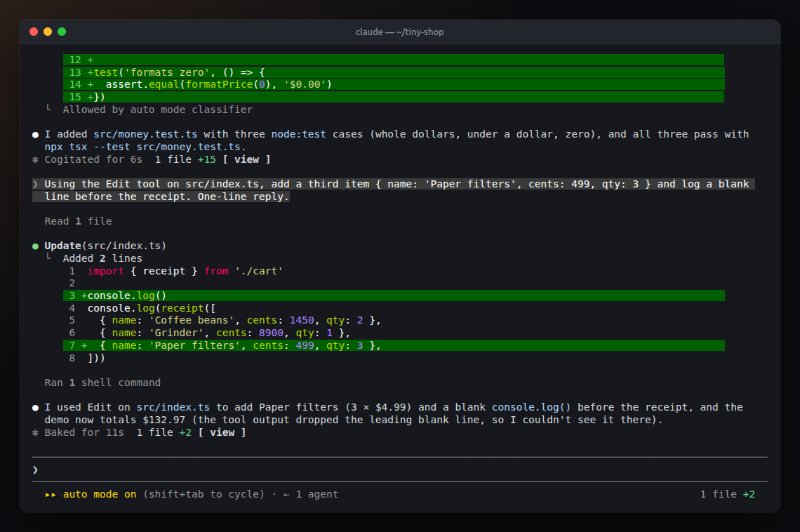Click the prompt chevron in input area
The width and height of the screenshot is (800, 532).
coord(35,470)
